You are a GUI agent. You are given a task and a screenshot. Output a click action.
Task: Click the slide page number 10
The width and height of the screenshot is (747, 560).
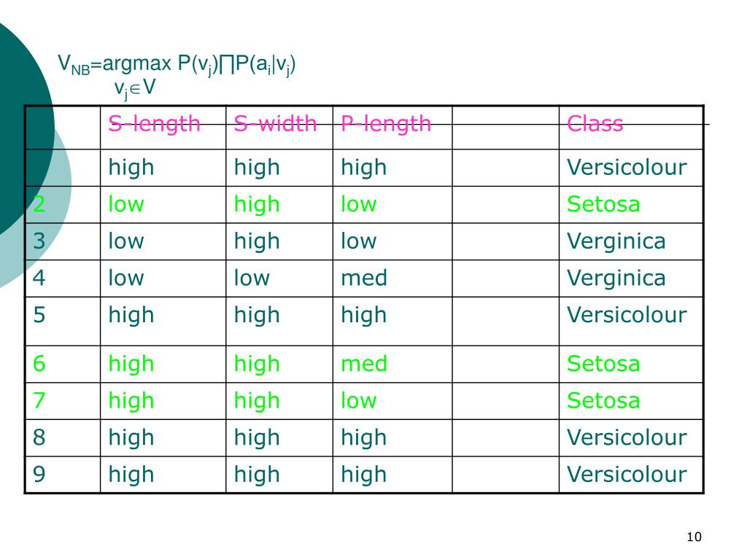tap(694, 537)
